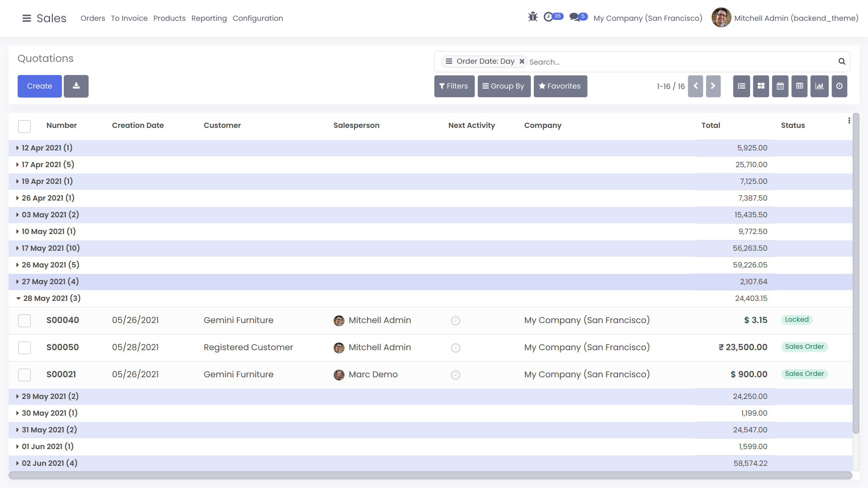The height and width of the screenshot is (488, 868).
Task: Switch to kanban view
Action: (761, 86)
